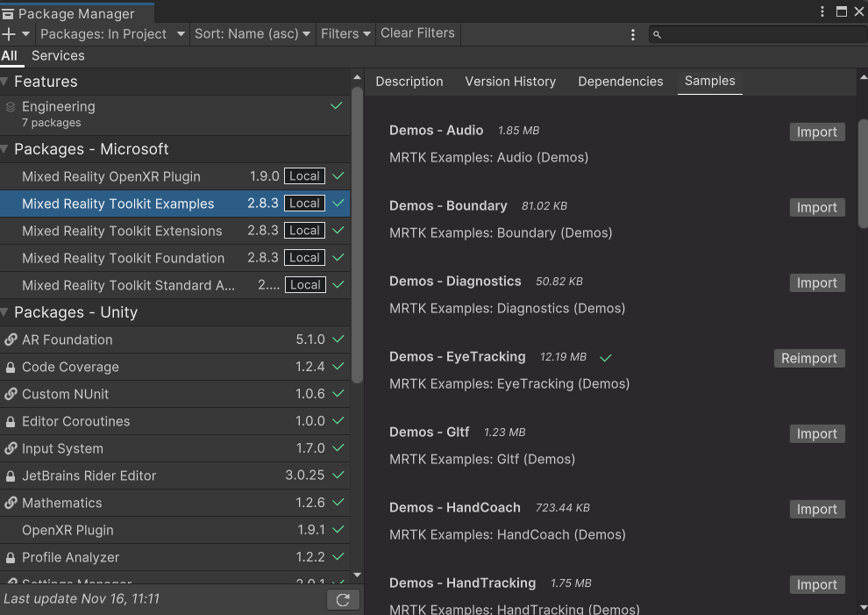Open the Services tab

click(58, 55)
